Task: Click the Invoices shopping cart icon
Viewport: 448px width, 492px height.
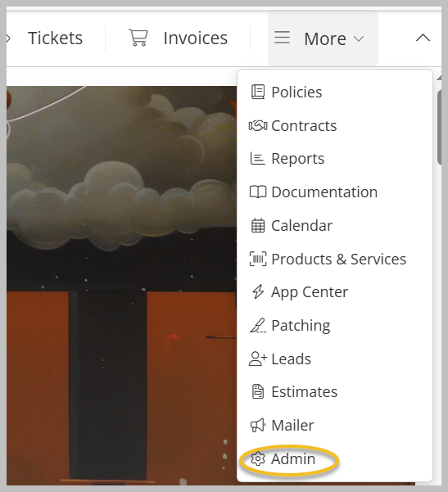Action: coord(138,38)
